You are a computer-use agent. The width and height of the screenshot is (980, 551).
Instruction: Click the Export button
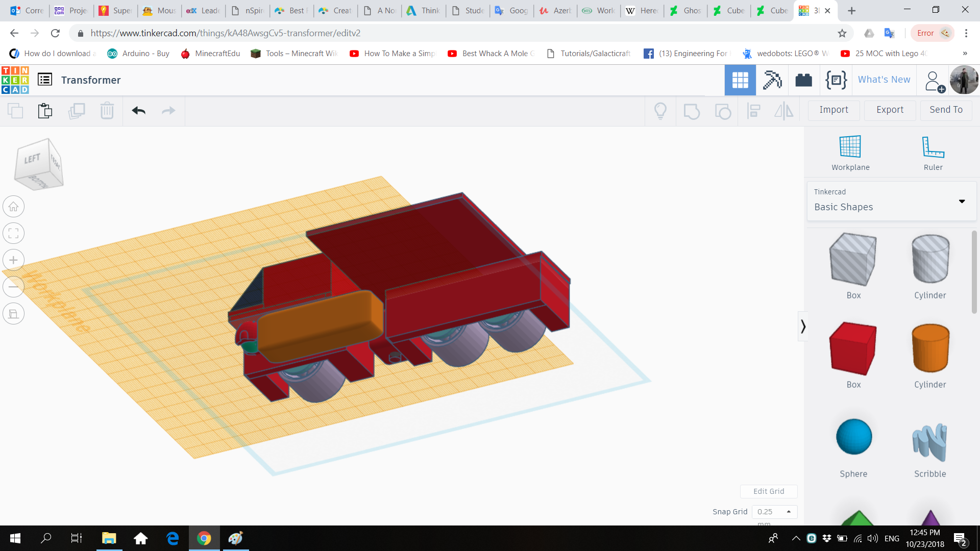[890, 110]
